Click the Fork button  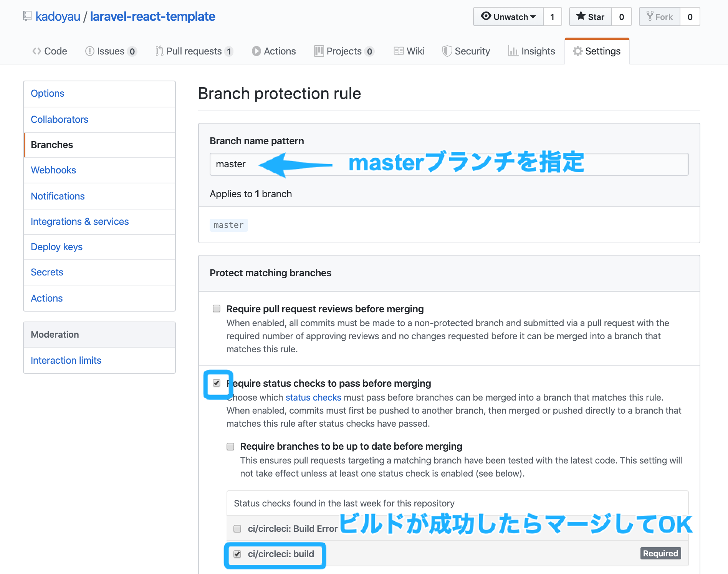tap(660, 16)
